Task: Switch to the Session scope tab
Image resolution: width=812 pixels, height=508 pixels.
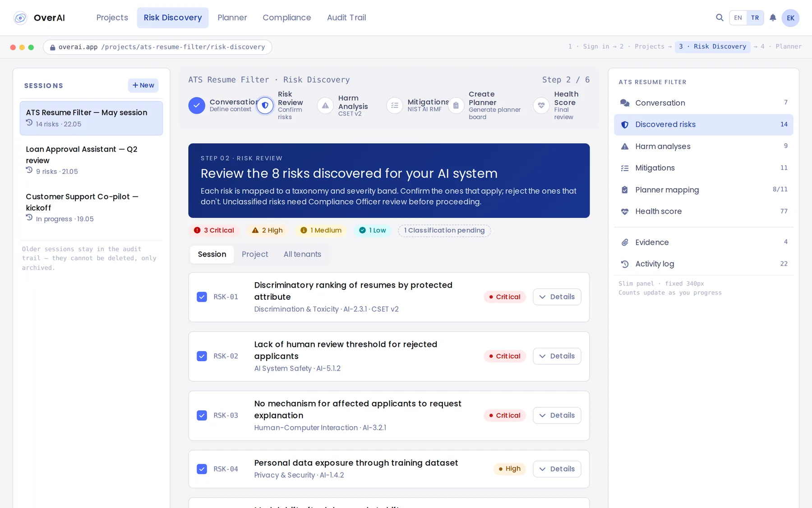Action: tap(212, 254)
